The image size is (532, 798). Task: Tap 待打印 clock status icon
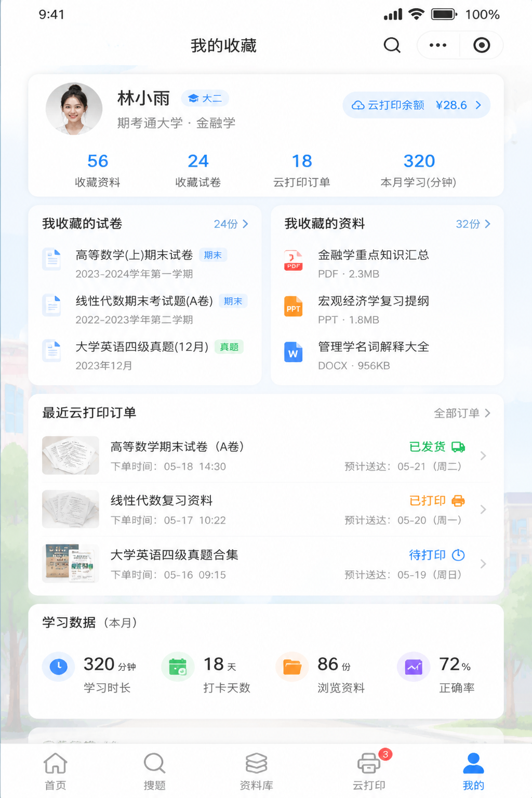pos(458,555)
